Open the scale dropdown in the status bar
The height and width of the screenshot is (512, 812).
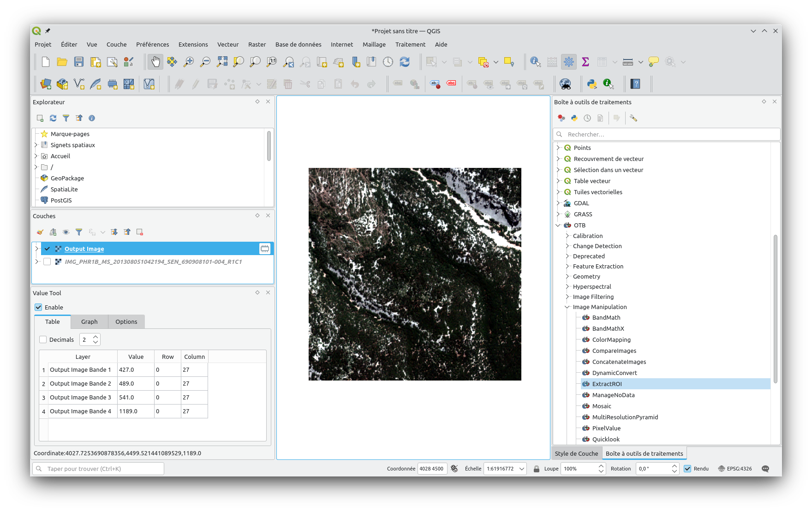point(522,469)
